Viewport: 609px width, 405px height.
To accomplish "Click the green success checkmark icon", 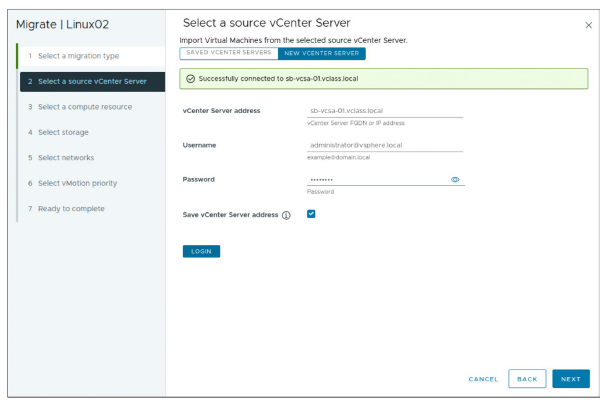I will click(x=190, y=79).
